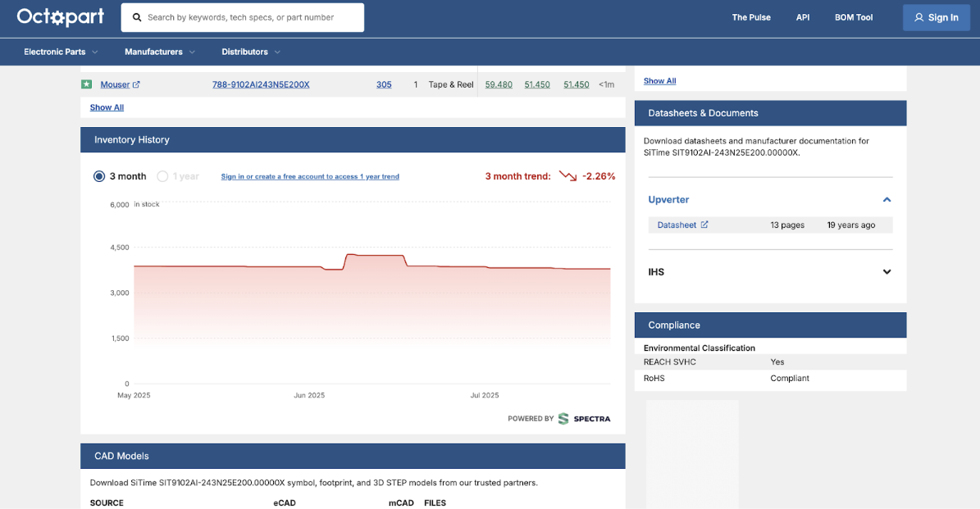Open the Octopart home logo
The width and height of the screenshot is (980, 509).
click(x=61, y=17)
